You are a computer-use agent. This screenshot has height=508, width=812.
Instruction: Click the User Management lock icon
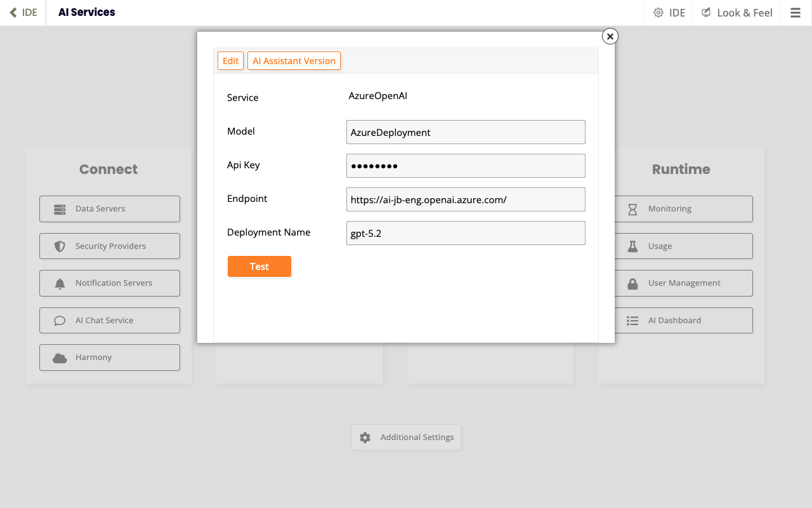(x=632, y=283)
